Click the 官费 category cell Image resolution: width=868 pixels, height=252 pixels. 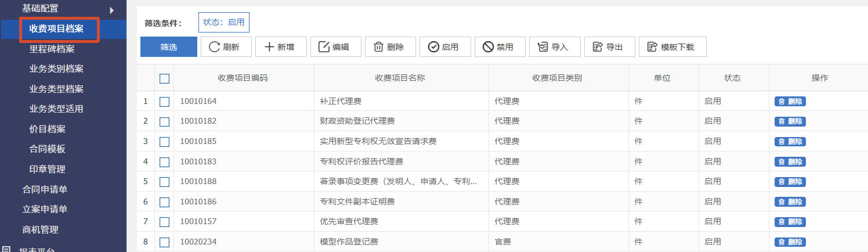tap(559, 242)
